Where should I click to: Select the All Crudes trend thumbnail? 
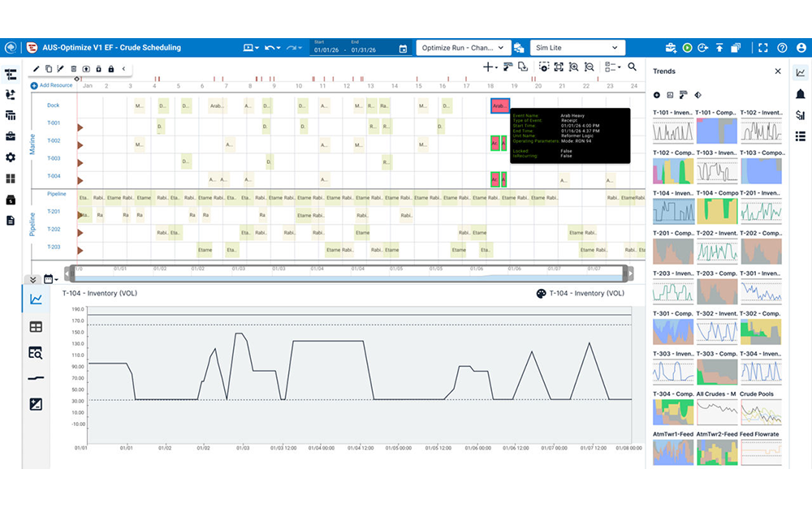(x=717, y=412)
